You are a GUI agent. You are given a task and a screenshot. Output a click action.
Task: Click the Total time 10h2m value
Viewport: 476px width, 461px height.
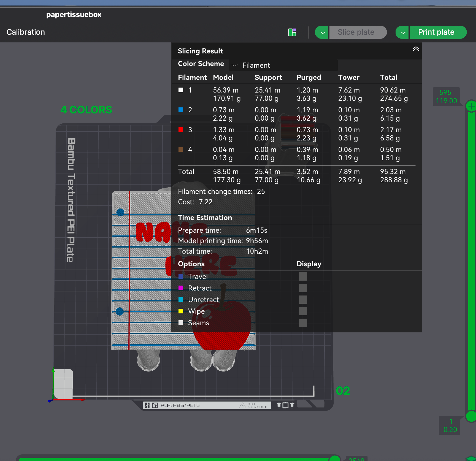[x=257, y=251]
